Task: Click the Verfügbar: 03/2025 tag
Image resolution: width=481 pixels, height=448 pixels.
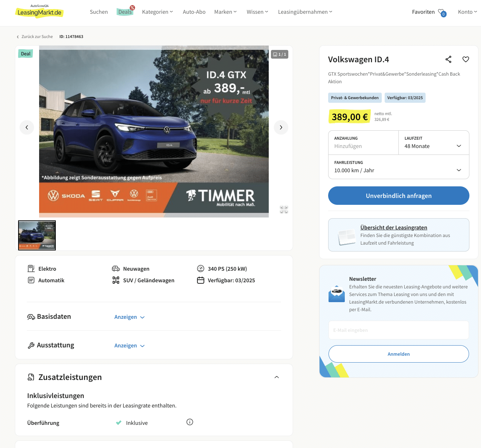Action: [405, 98]
